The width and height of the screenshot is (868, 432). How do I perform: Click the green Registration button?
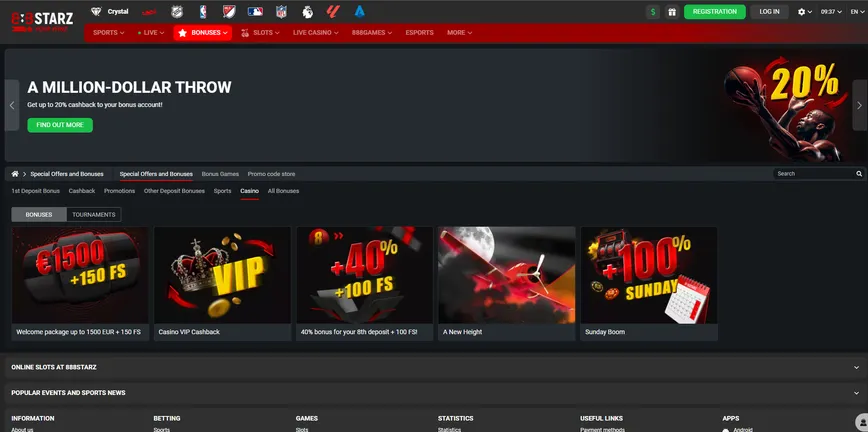click(715, 12)
